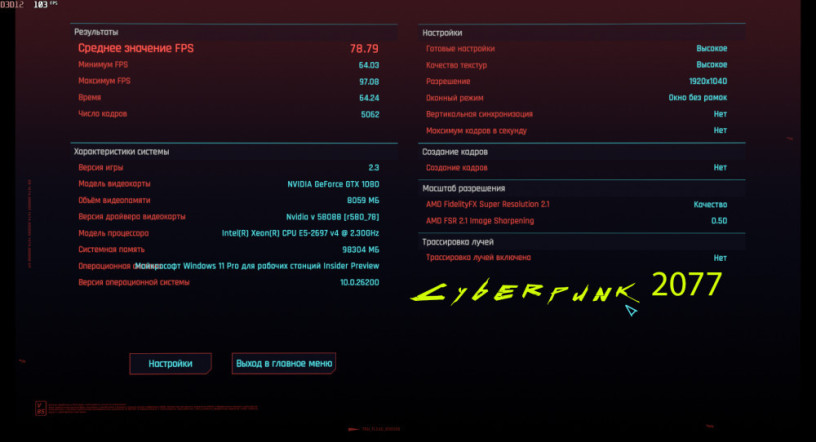
Task: Select Трассировка лучей включена value Нет
Action: tap(720, 258)
